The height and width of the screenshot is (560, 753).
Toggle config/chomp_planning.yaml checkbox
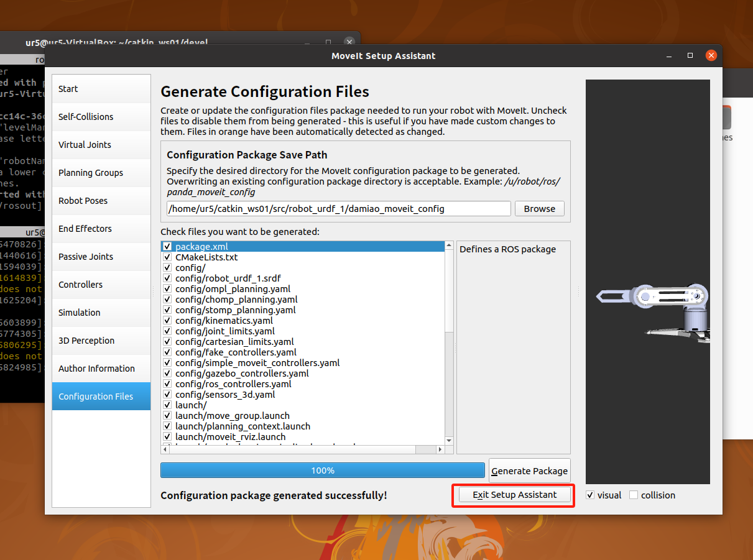tap(167, 300)
